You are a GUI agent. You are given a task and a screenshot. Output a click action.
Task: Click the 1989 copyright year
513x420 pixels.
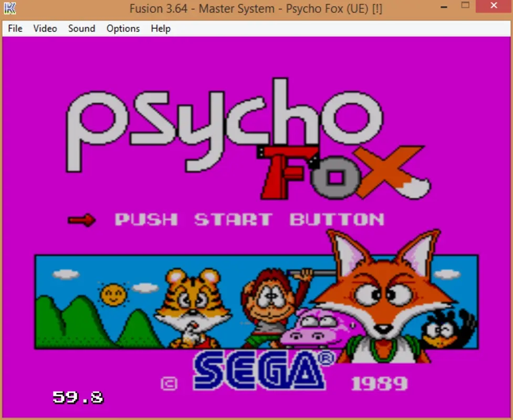coord(379,383)
